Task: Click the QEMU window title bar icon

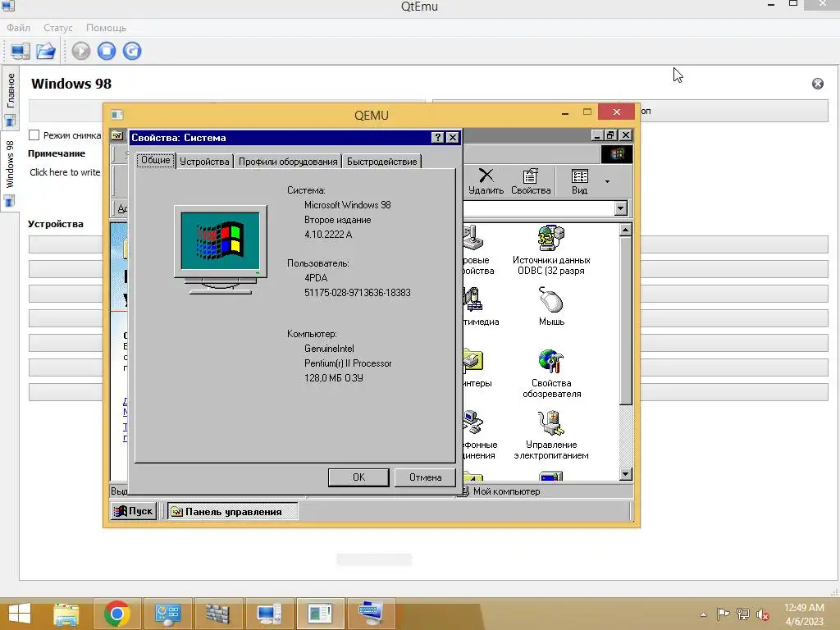Action: pyautogui.click(x=116, y=115)
